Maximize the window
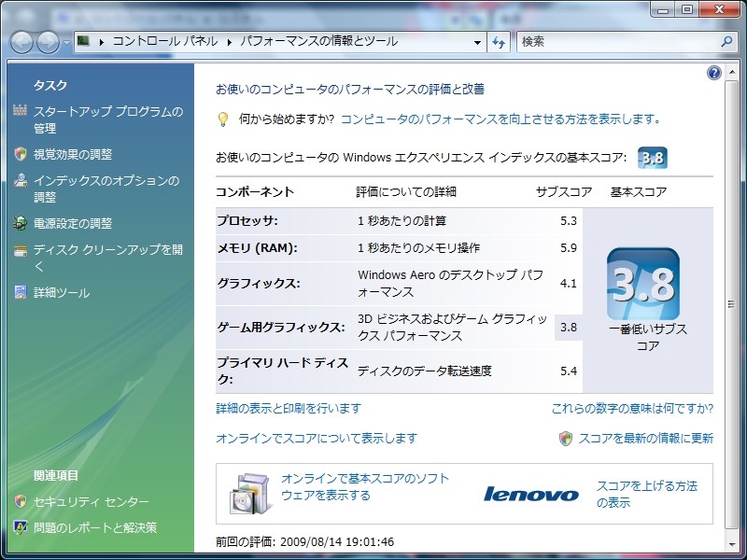The height and width of the screenshot is (560, 747). click(687, 9)
